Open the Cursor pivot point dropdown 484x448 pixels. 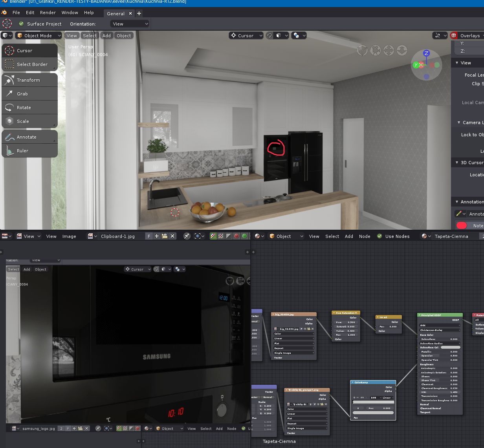(246, 35)
